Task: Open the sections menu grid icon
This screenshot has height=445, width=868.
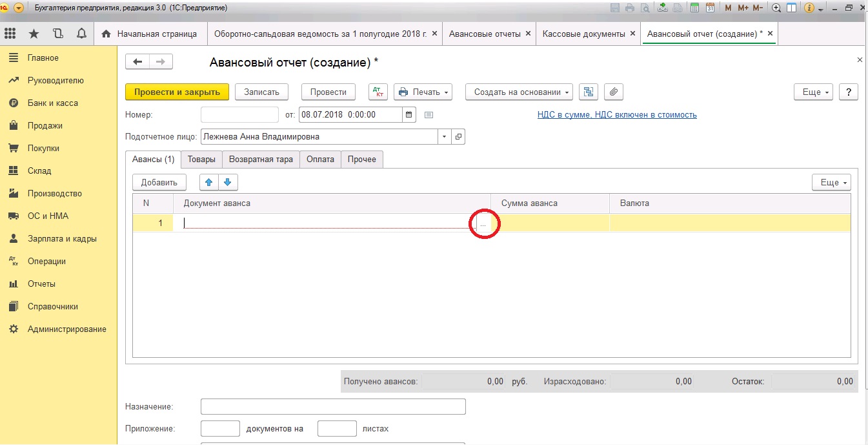Action: pyautogui.click(x=10, y=34)
